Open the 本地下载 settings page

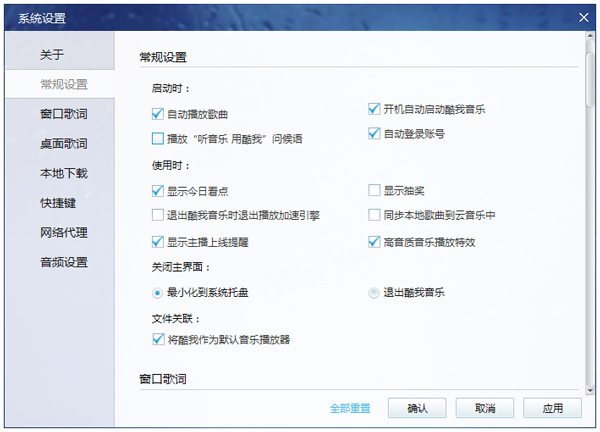(x=64, y=173)
